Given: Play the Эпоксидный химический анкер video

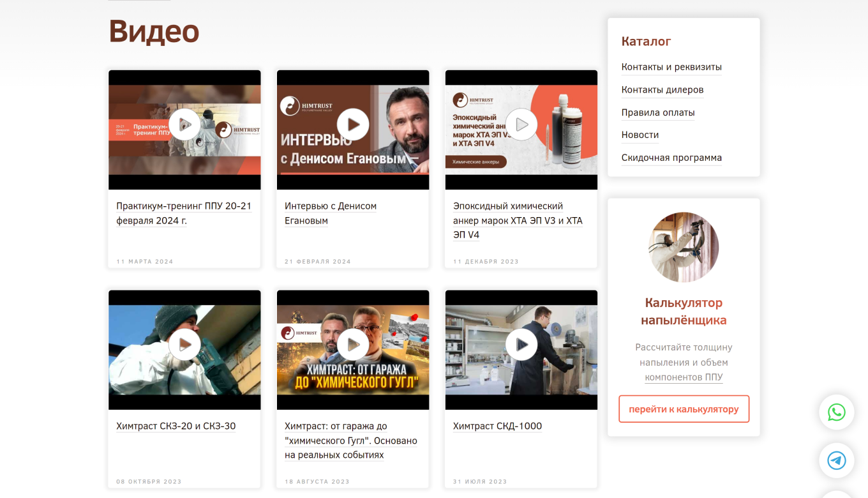Looking at the screenshot, I should point(521,124).
